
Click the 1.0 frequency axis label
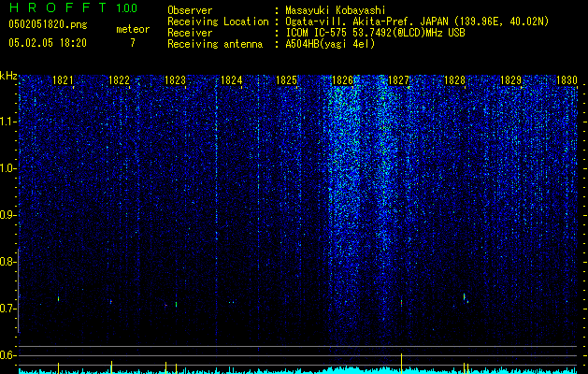[8, 168]
